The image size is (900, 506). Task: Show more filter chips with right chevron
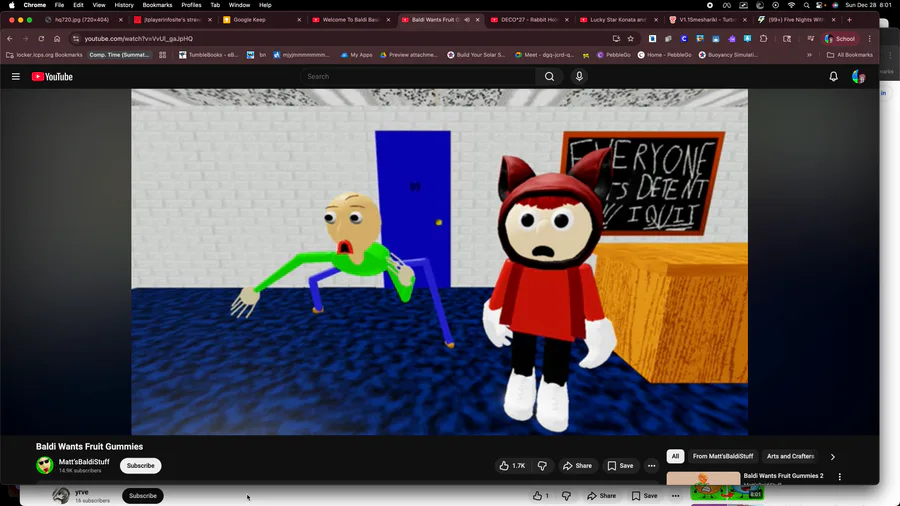833,457
